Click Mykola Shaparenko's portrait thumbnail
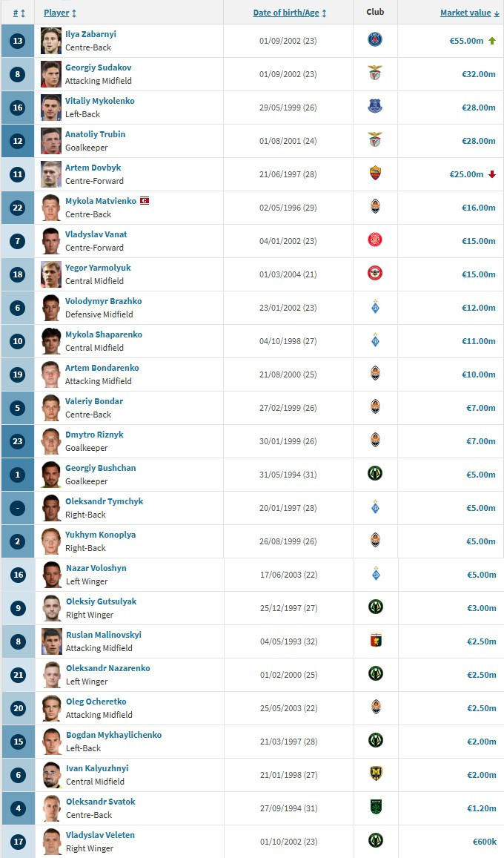The width and height of the screenshot is (504, 858). 51,341
